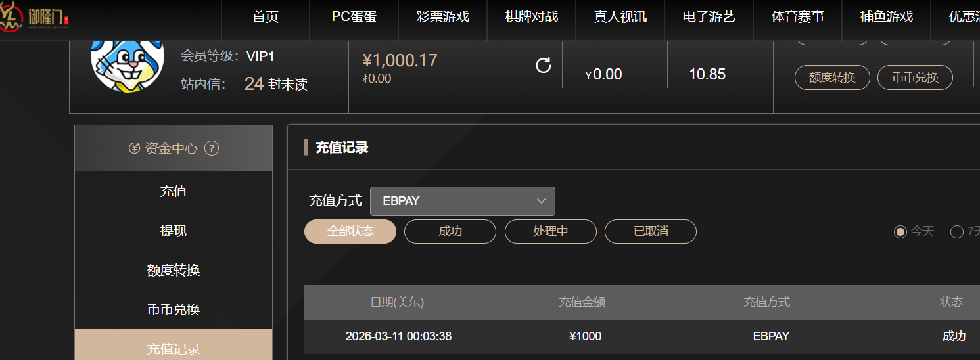Show 处理中 status records
980x360 pixels.
tap(550, 231)
